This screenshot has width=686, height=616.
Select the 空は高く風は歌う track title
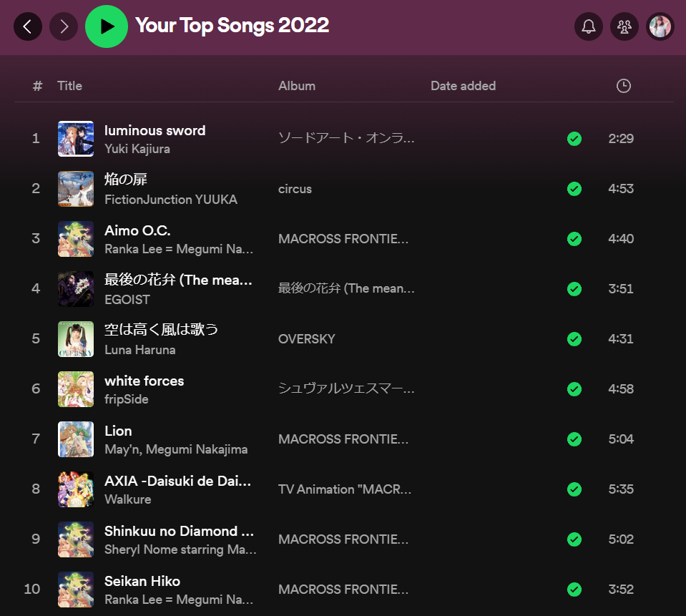click(x=161, y=329)
